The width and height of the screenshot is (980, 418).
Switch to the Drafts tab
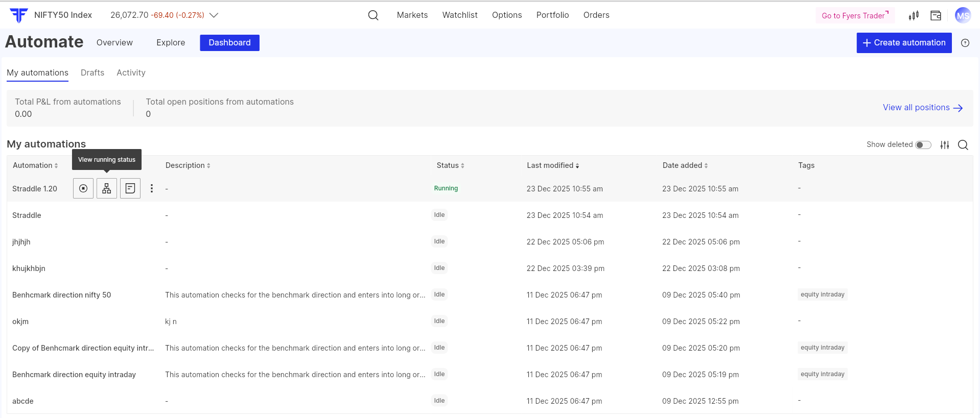click(x=92, y=73)
